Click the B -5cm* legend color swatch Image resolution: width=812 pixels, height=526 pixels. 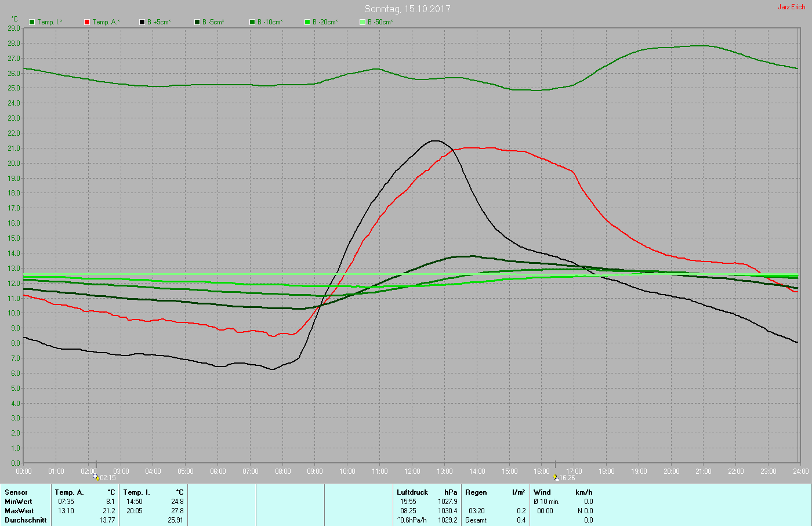tap(197, 22)
